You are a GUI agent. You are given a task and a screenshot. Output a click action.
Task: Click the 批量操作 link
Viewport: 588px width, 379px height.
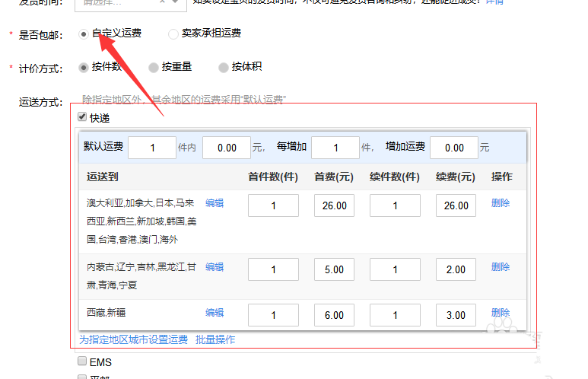215,339
